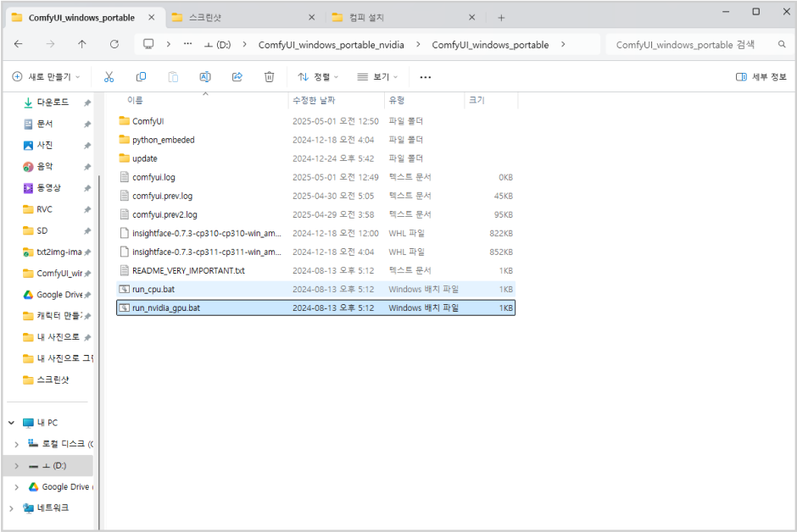Select README_VERY_IMPORTANT.txt file

(x=315, y=270)
